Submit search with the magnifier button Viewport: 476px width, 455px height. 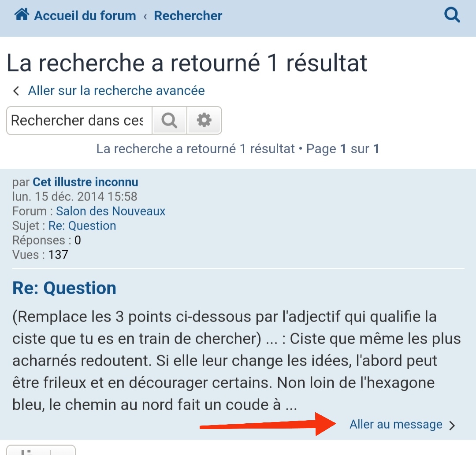pyautogui.click(x=169, y=120)
